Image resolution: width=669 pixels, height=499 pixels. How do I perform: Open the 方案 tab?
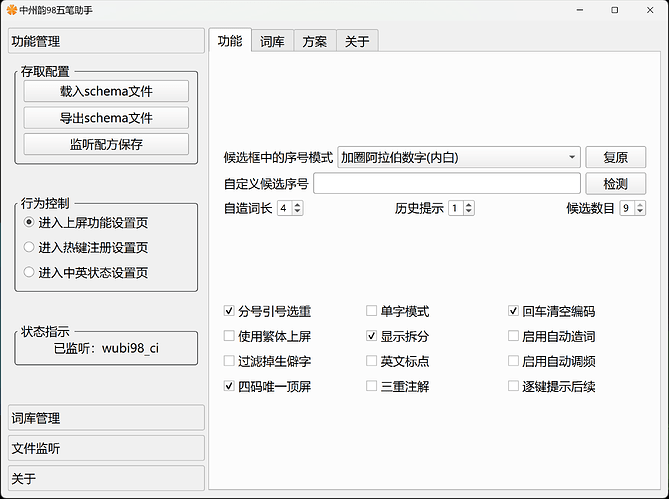314,41
